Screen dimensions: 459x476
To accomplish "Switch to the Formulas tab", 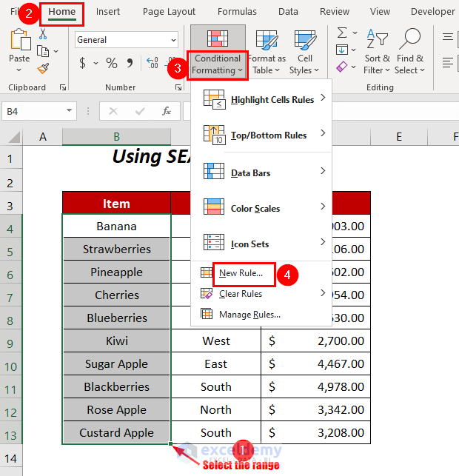I will pyautogui.click(x=237, y=12).
